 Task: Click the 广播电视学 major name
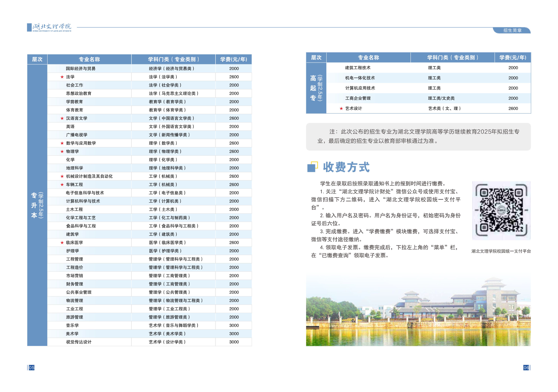(77, 135)
